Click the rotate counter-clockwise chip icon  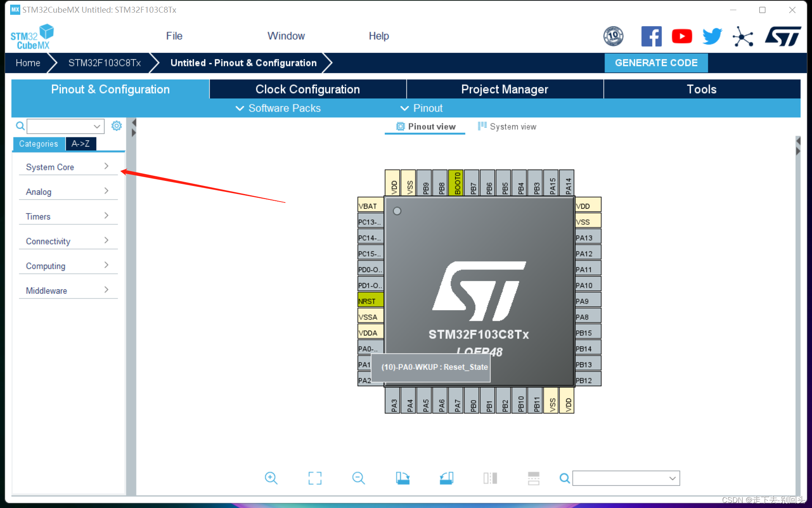[446, 478]
